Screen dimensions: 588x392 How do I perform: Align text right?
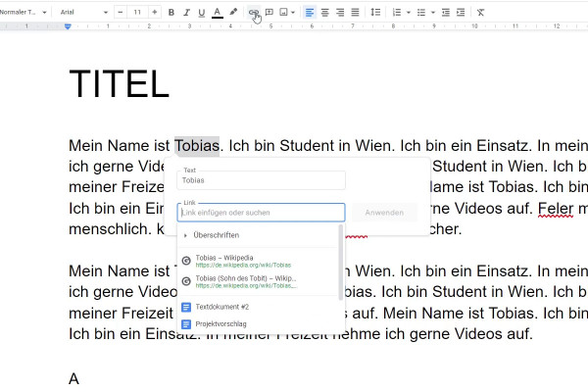[340, 13]
